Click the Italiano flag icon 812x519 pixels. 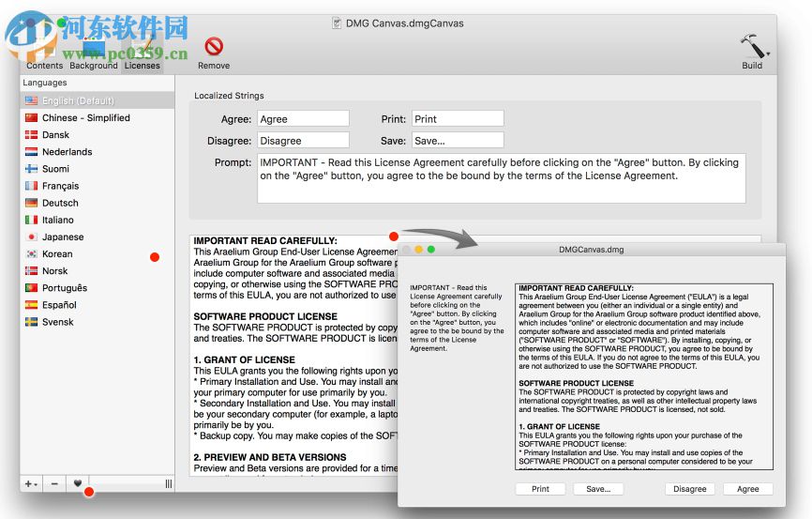[x=32, y=220]
